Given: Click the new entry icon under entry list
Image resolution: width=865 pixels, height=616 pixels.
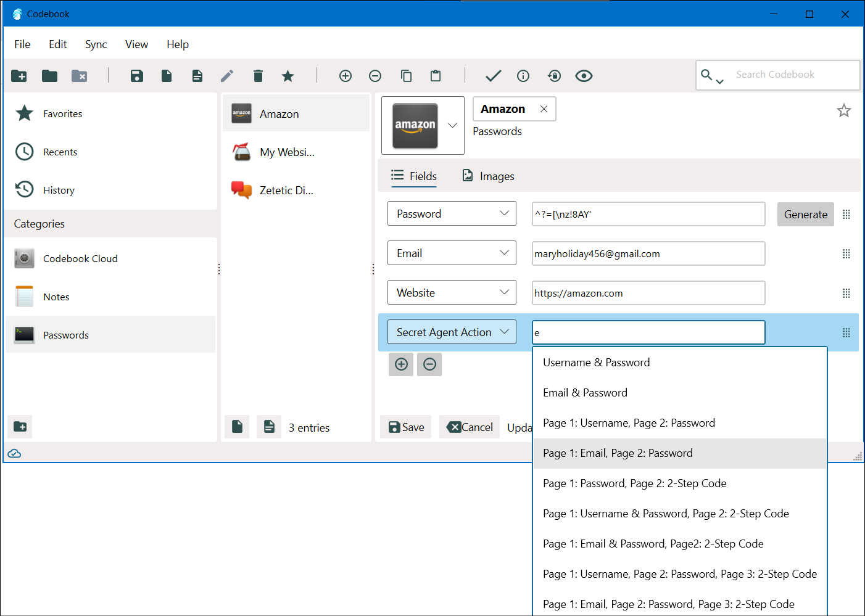Looking at the screenshot, I should click(x=237, y=427).
